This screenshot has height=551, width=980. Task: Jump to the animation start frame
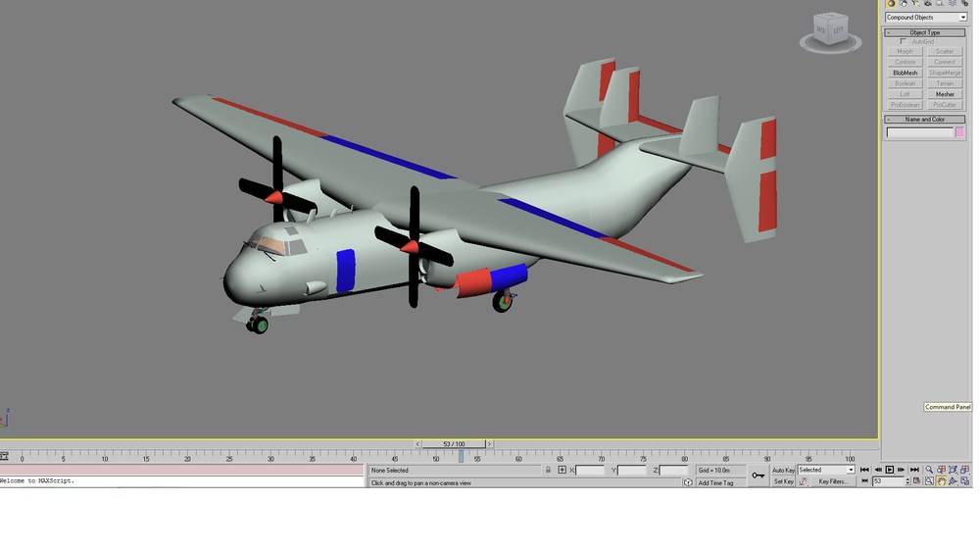(864, 470)
